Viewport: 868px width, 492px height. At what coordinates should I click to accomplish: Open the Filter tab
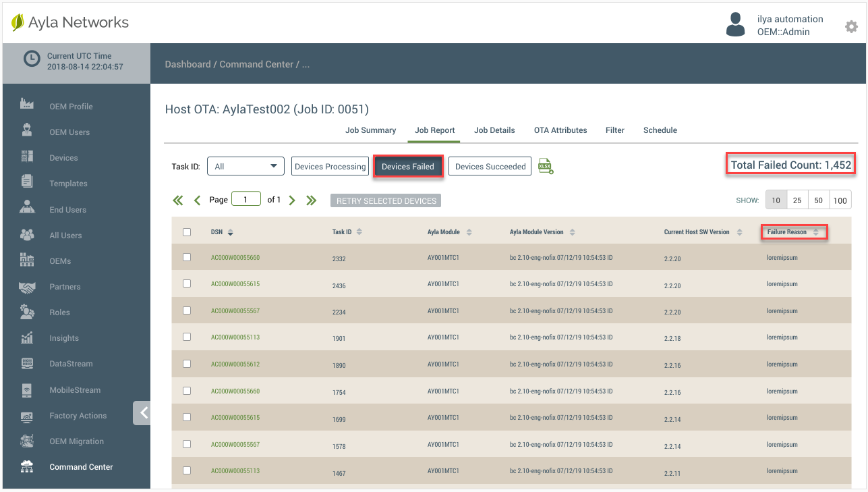[615, 130]
